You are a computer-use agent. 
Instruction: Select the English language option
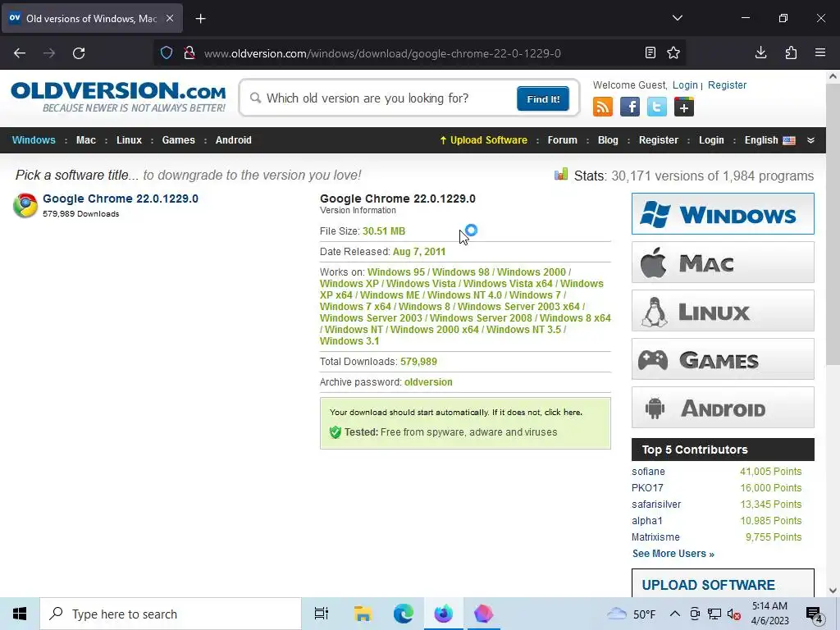click(769, 140)
